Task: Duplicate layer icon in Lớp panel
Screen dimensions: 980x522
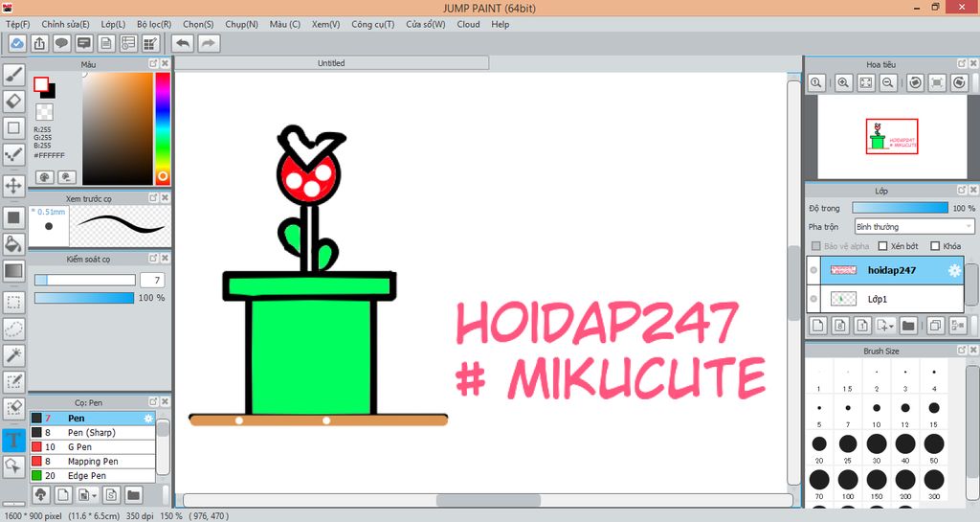Action: click(935, 325)
